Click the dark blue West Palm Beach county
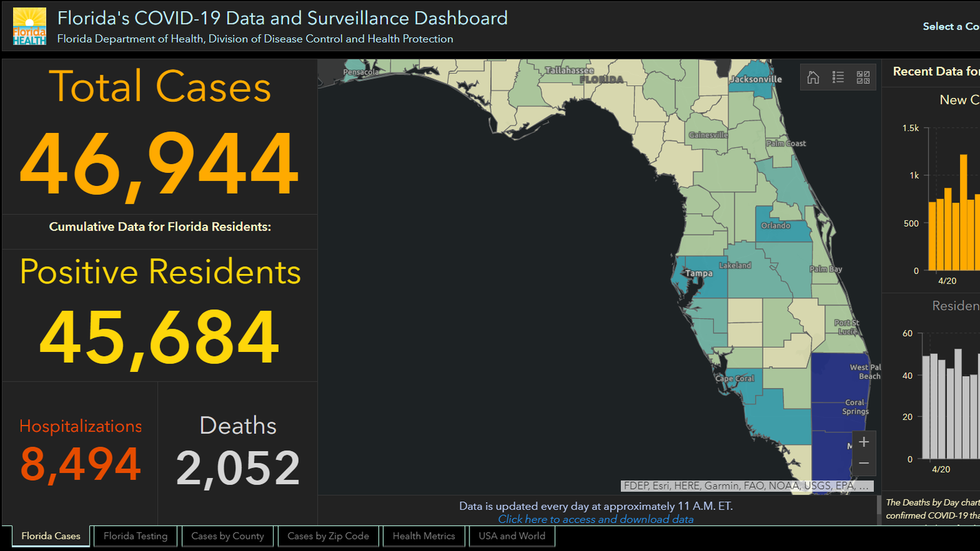Image resolution: width=980 pixels, height=551 pixels. tap(839, 386)
